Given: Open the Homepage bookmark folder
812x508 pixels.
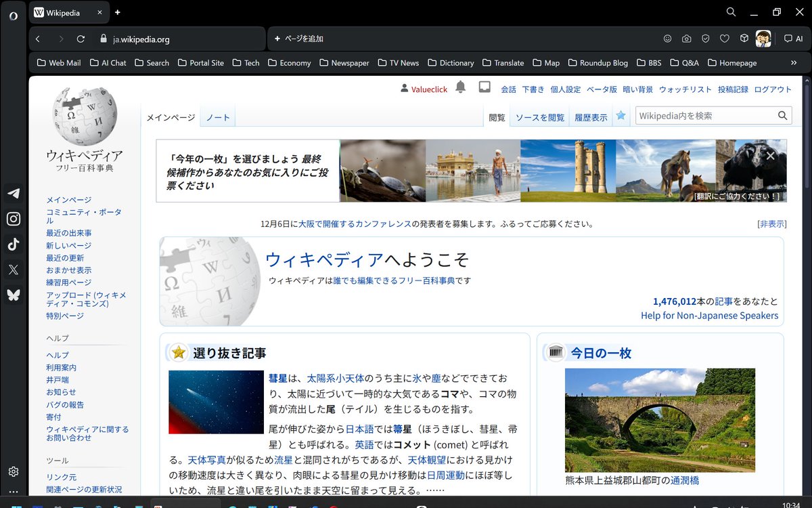Looking at the screenshot, I should coord(732,62).
